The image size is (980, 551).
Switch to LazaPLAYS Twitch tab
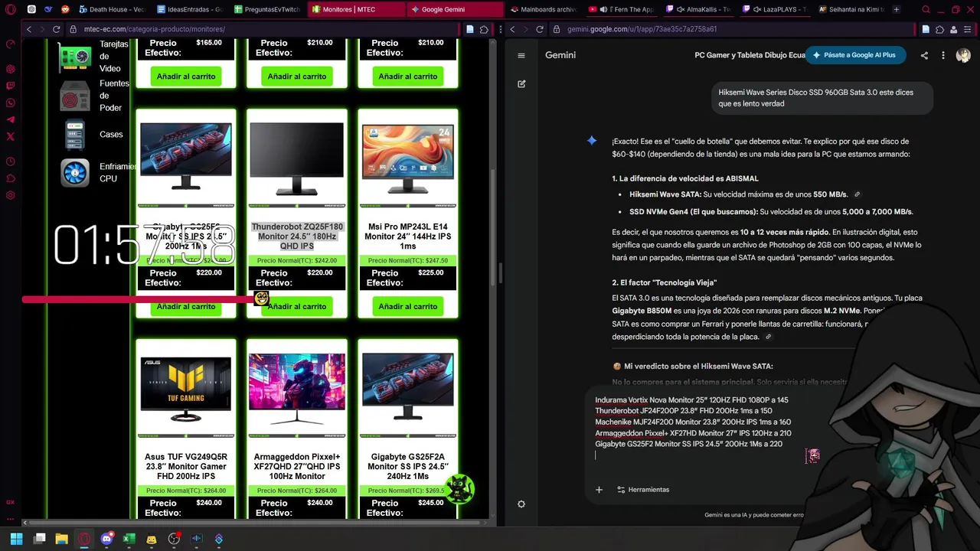775,9
